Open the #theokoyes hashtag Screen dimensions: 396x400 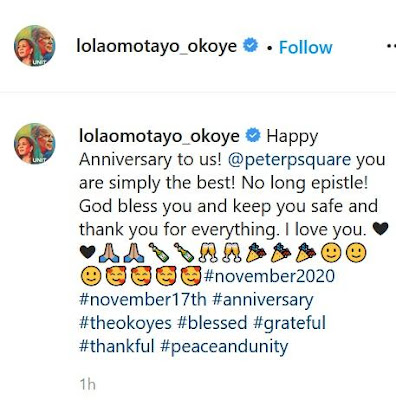click(125, 323)
